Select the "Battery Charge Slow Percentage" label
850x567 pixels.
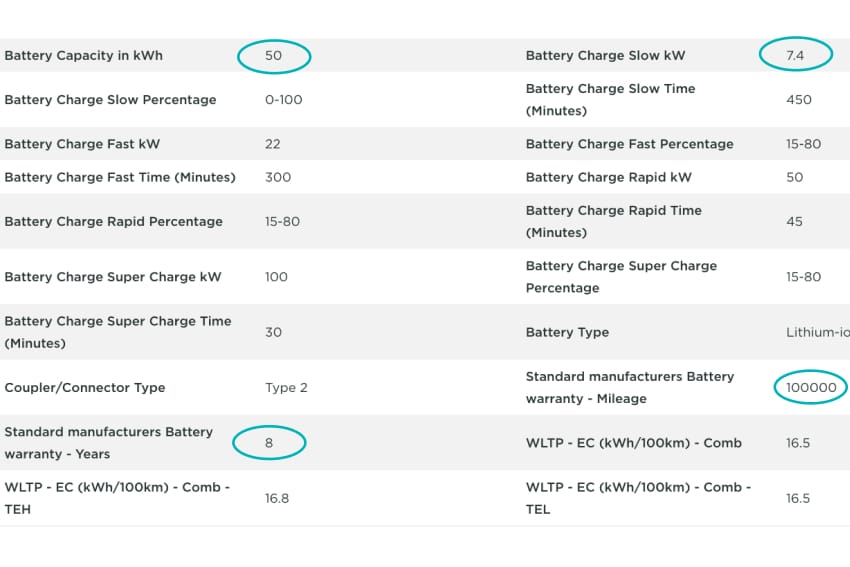110,100
